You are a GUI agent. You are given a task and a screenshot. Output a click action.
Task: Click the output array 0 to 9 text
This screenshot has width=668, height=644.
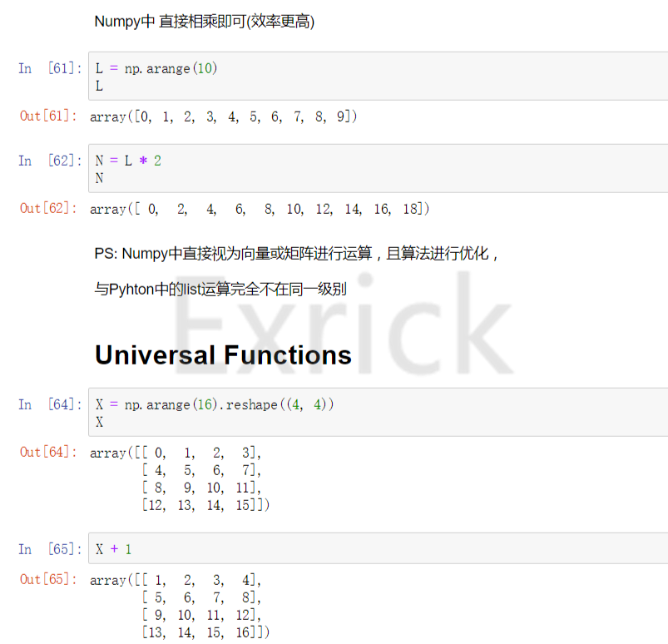pyautogui.click(x=223, y=116)
